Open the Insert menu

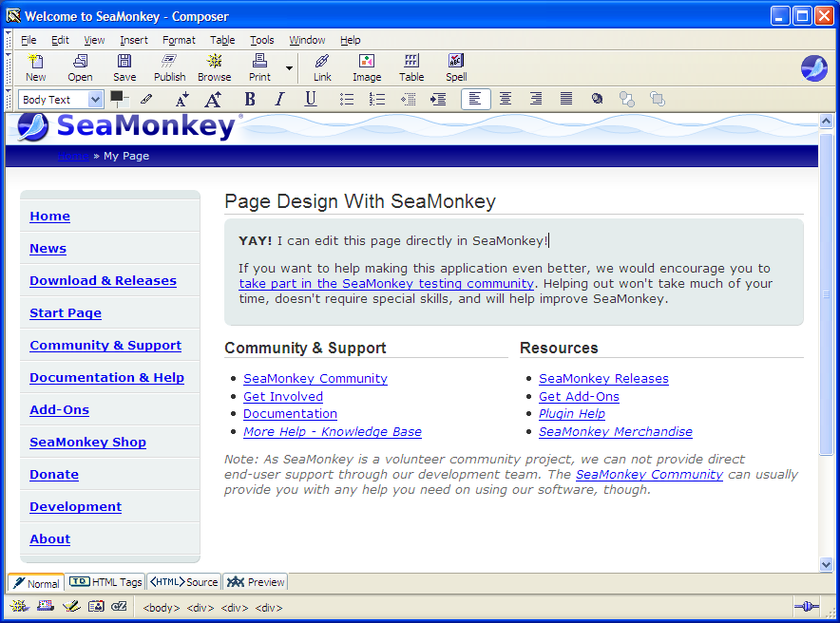point(134,40)
